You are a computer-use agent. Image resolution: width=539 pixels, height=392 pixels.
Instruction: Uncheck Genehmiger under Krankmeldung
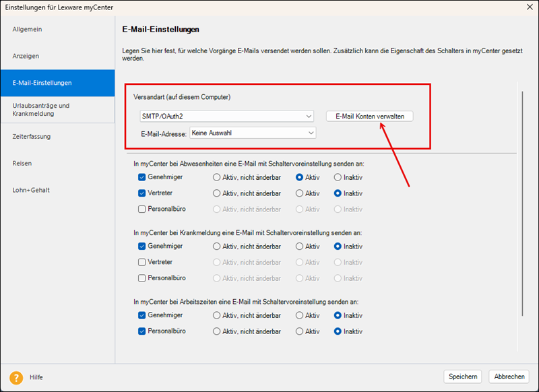tap(141, 247)
